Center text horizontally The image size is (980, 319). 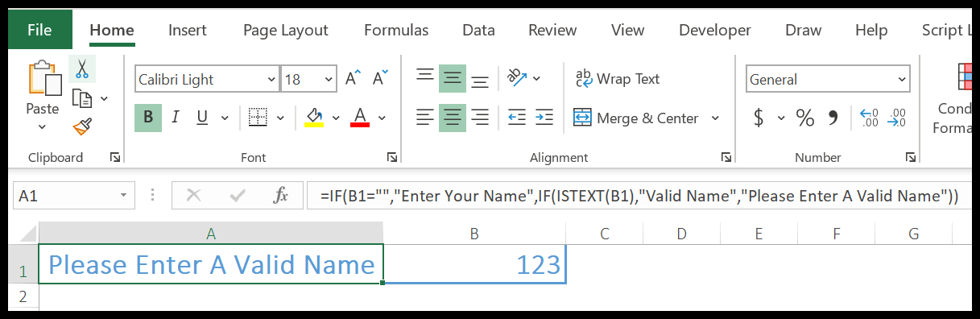pyautogui.click(x=453, y=118)
